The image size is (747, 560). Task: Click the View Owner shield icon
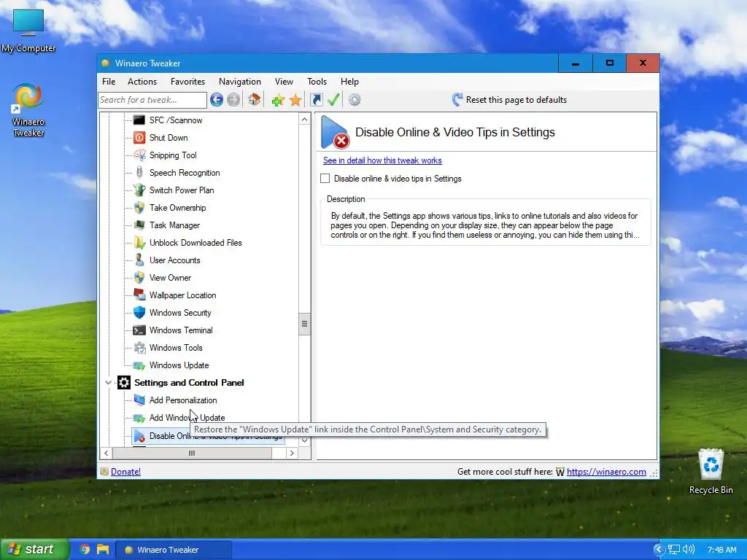tap(139, 278)
